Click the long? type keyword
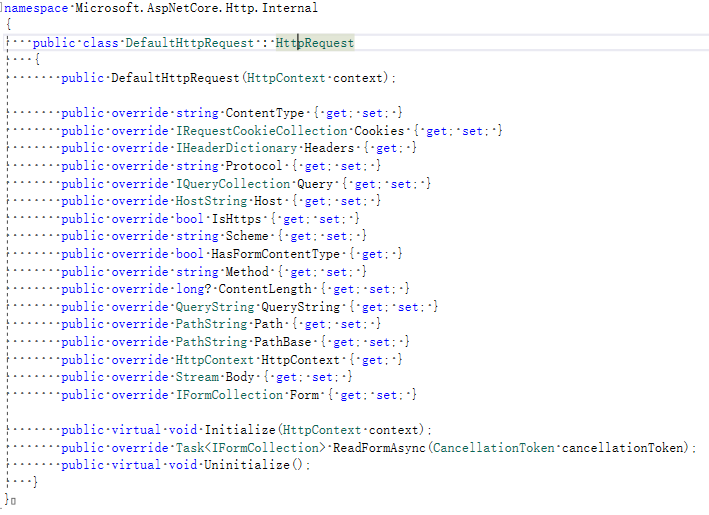This screenshot has width=709, height=515. (x=193, y=289)
